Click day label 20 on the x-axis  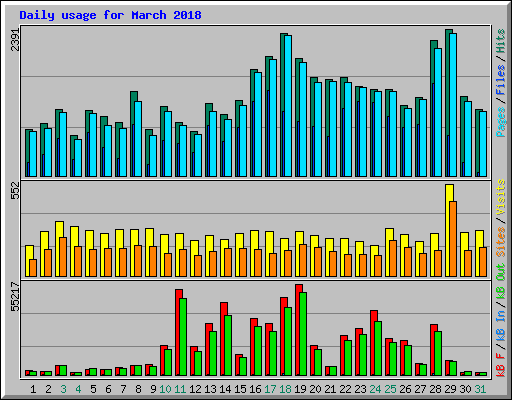pyautogui.click(x=315, y=389)
